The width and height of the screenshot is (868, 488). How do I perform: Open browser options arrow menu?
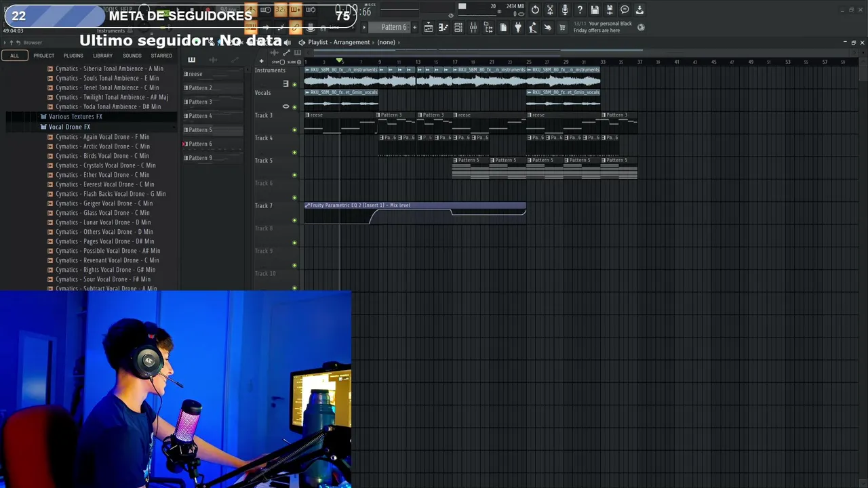pyautogui.click(x=5, y=43)
